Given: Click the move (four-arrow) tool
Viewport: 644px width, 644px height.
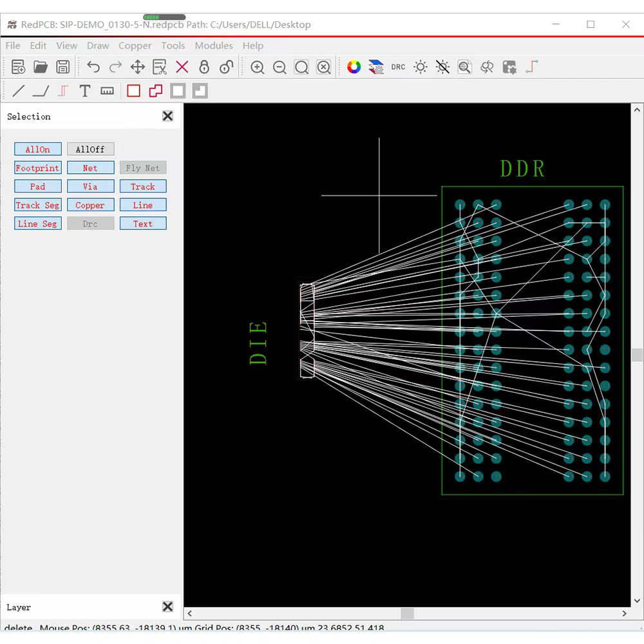Looking at the screenshot, I should 138,67.
